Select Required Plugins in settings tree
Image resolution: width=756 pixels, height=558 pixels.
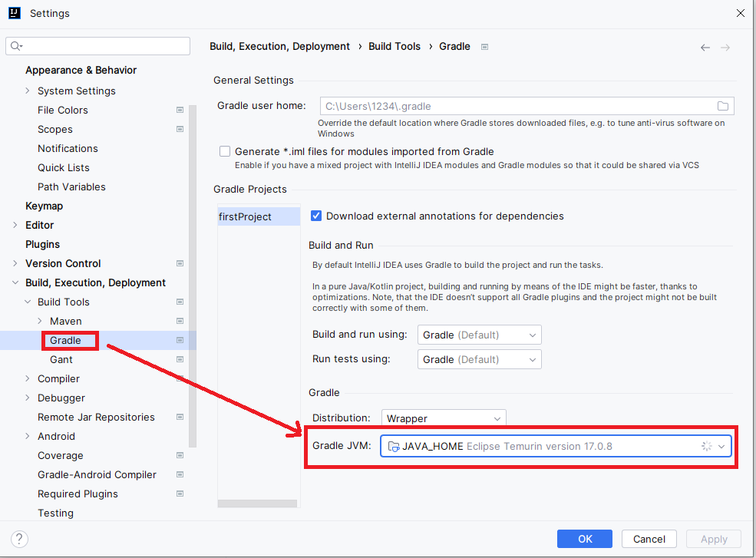click(78, 494)
